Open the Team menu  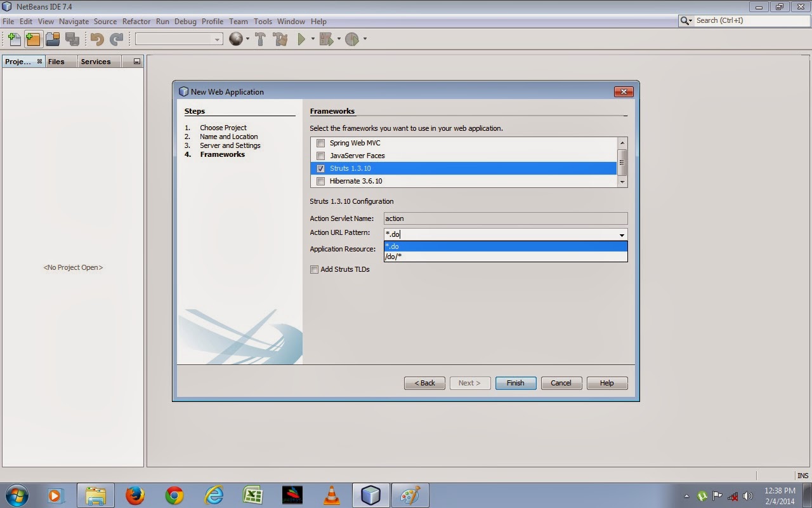[239, 21]
